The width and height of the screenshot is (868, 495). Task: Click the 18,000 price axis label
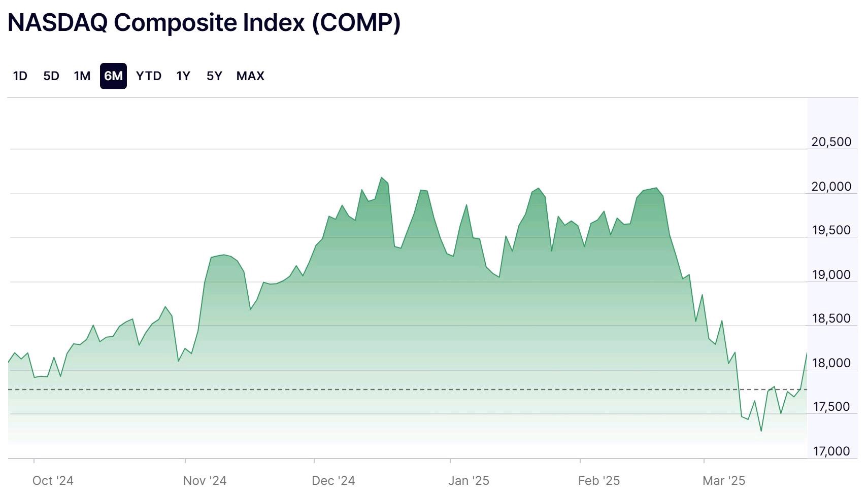831,363
